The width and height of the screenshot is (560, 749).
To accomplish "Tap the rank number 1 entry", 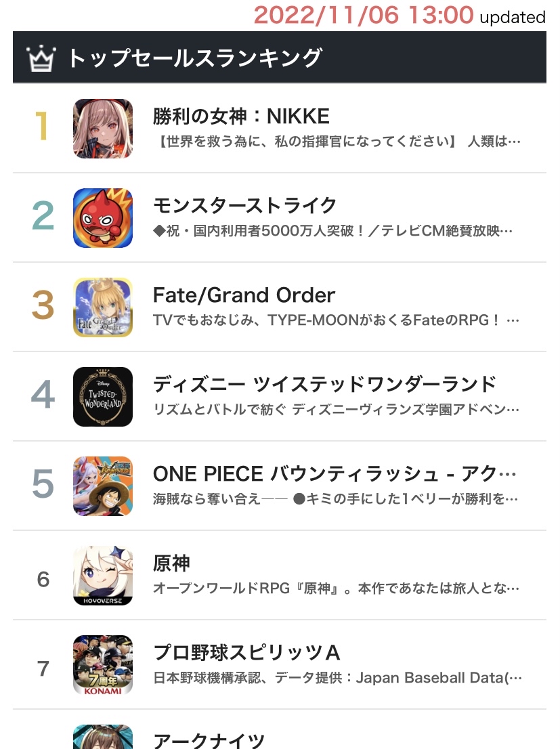I will 42,127.
